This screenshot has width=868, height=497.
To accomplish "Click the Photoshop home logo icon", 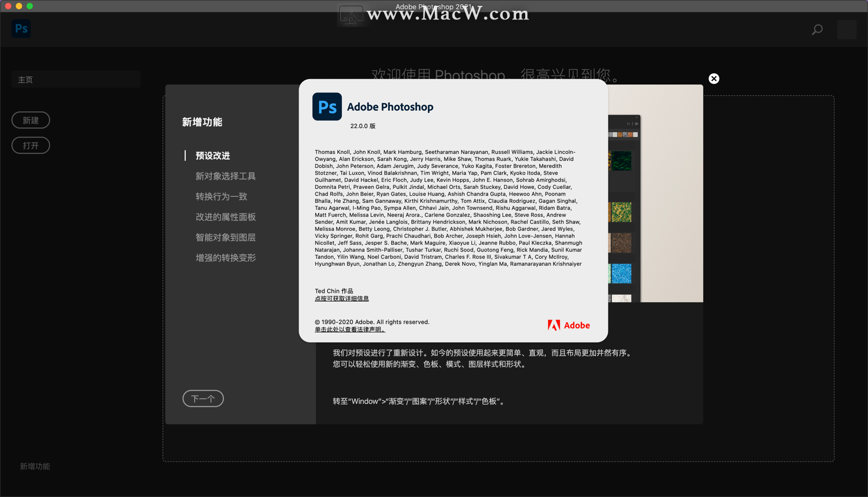I will (21, 29).
